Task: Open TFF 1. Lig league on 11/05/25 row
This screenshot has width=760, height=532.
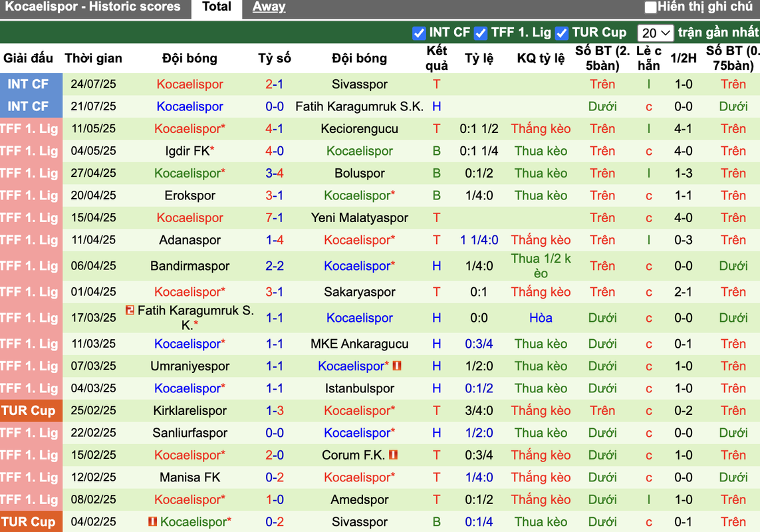Action: coord(29,128)
